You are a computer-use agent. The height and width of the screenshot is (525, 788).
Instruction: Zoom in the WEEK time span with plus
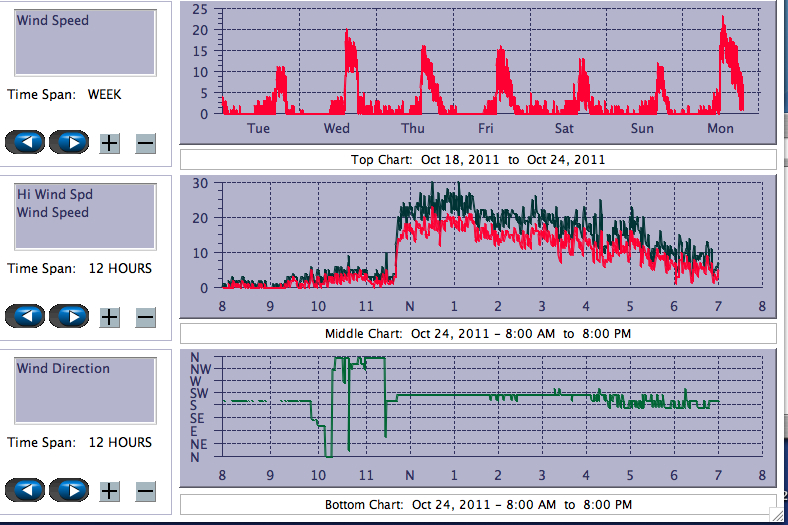110,143
